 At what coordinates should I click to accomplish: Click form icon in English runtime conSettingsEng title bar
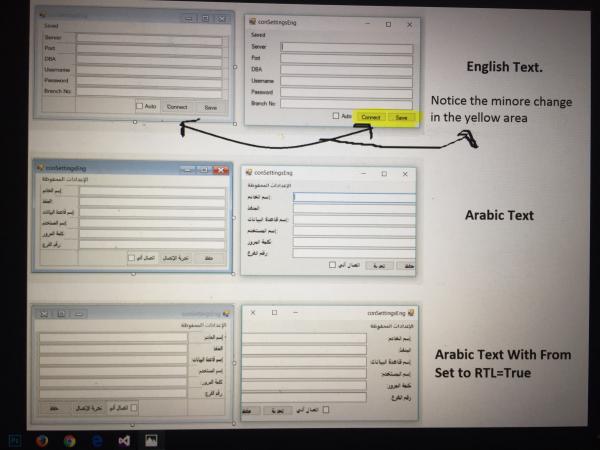click(x=252, y=22)
